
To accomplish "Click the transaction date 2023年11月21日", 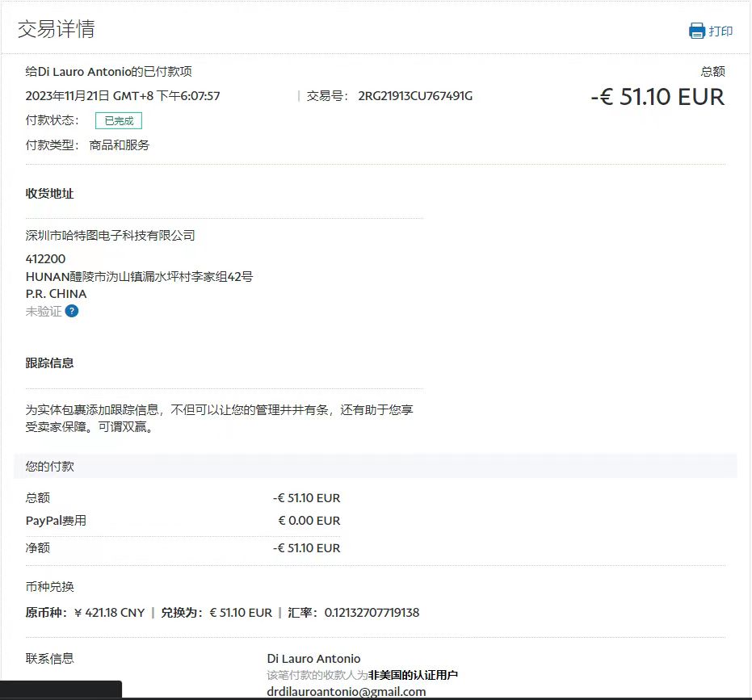I will (68, 96).
